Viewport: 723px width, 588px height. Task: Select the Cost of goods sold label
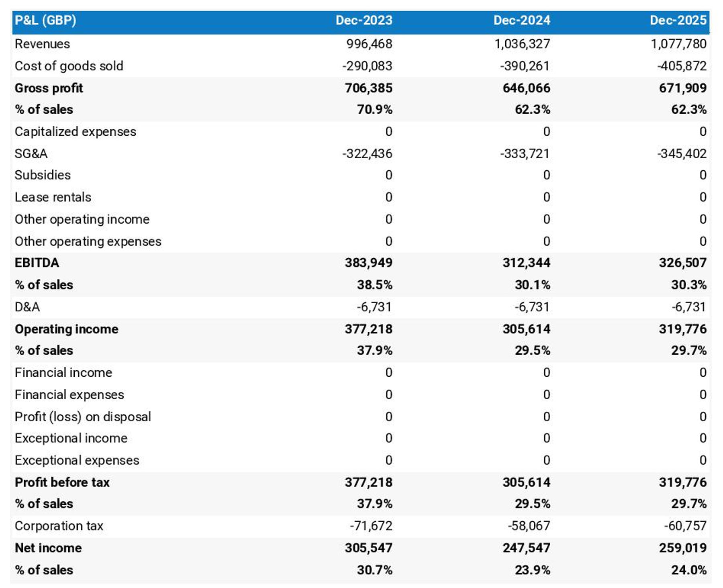(x=69, y=66)
